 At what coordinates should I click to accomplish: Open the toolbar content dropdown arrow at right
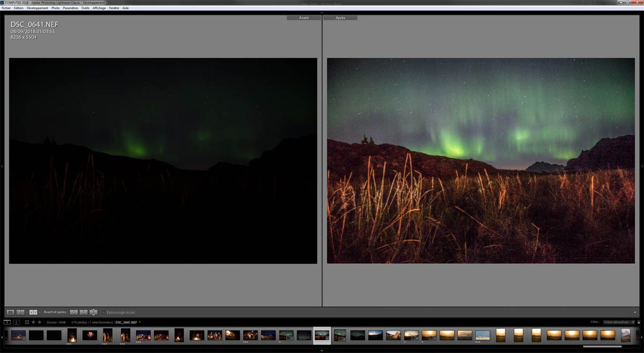[635, 312]
